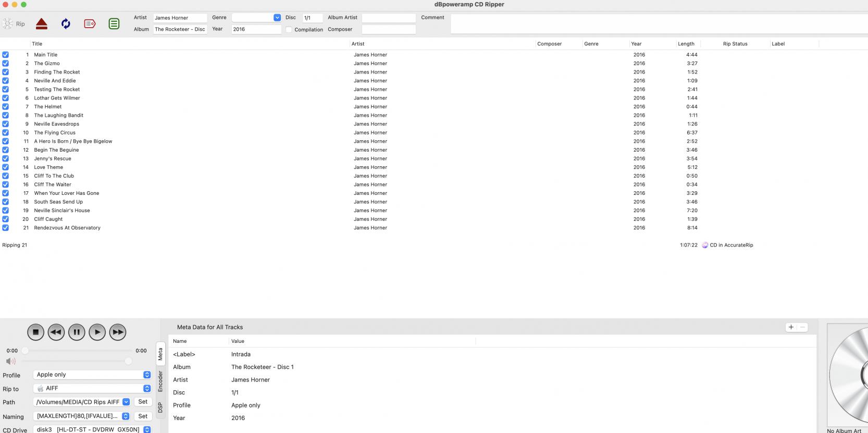
Task: Open the Genre dropdown
Action: tap(277, 18)
